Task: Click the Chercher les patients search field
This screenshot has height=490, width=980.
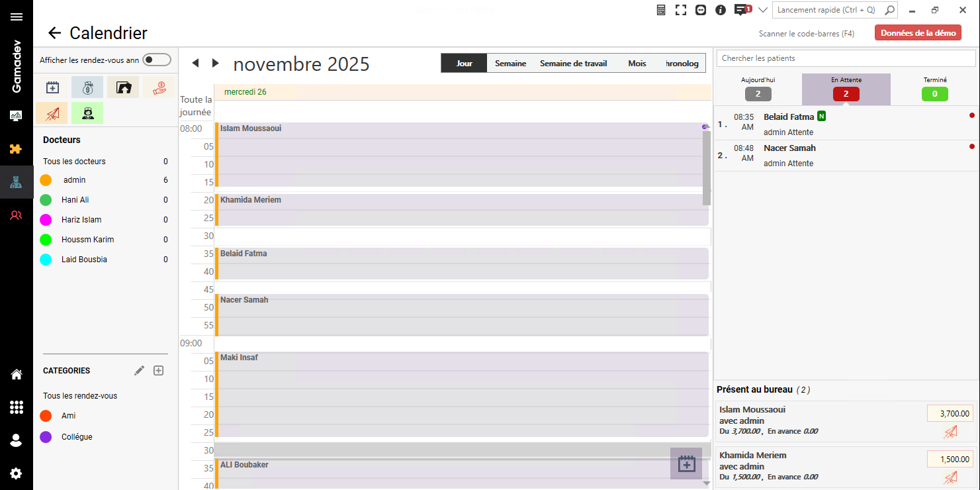Action: [x=846, y=58]
